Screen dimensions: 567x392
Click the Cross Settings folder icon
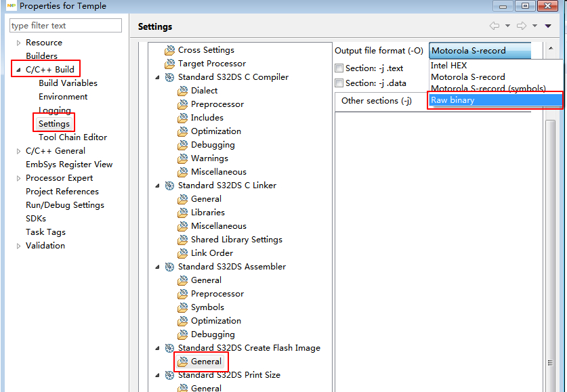tap(169, 50)
